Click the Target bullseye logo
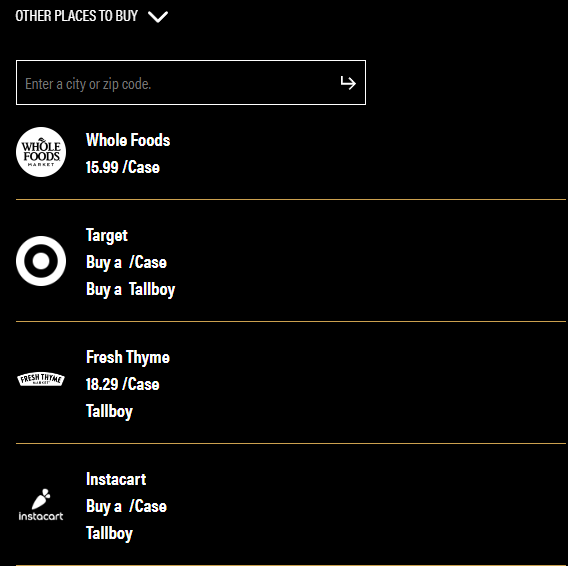 (41, 261)
